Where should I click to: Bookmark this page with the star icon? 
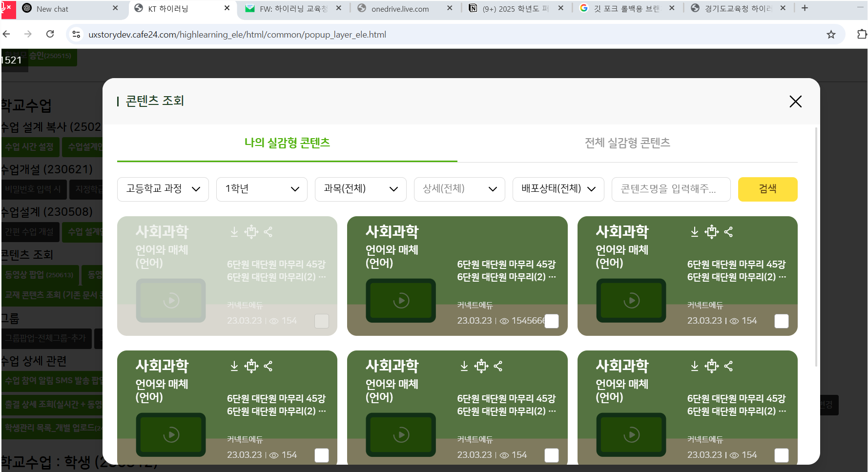coord(831,35)
